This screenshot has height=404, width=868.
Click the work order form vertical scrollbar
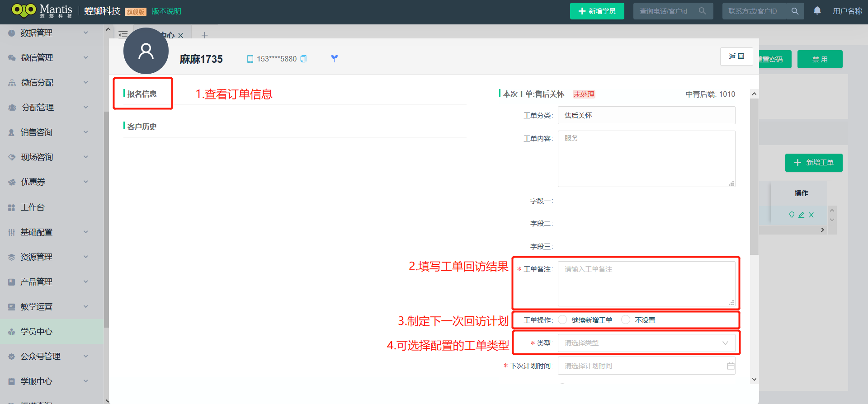click(x=754, y=176)
